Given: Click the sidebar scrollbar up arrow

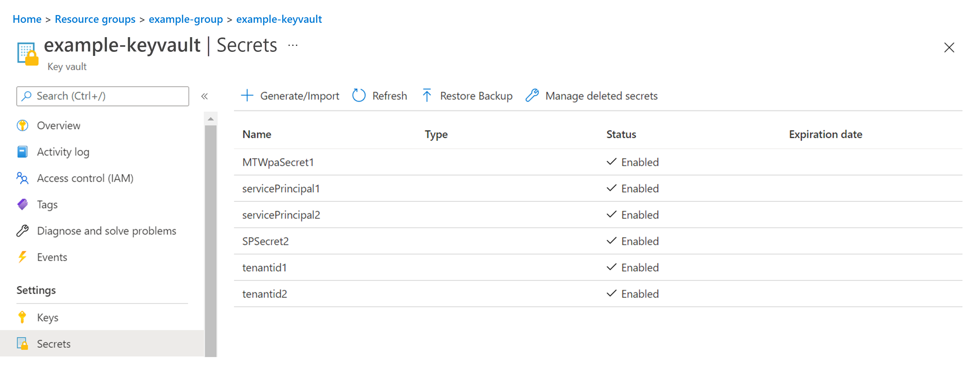Looking at the screenshot, I should [x=211, y=119].
